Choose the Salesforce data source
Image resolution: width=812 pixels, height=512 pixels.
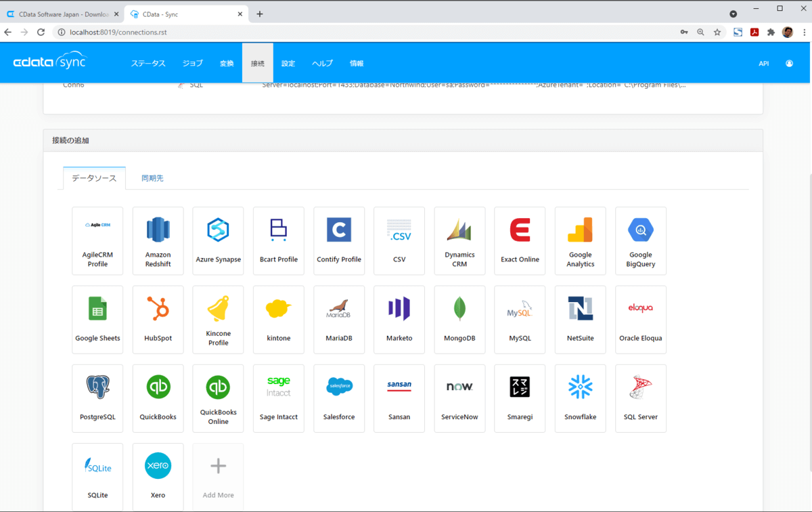pyautogui.click(x=339, y=398)
